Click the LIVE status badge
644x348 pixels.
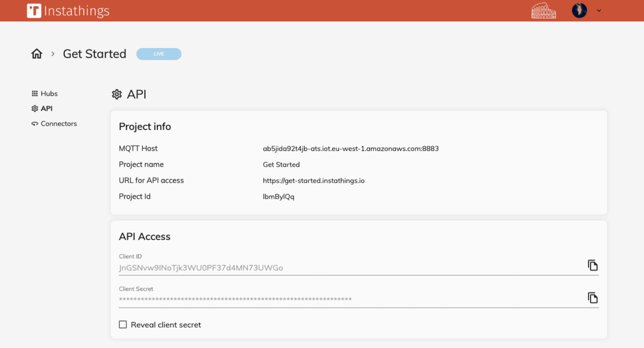tap(158, 54)
